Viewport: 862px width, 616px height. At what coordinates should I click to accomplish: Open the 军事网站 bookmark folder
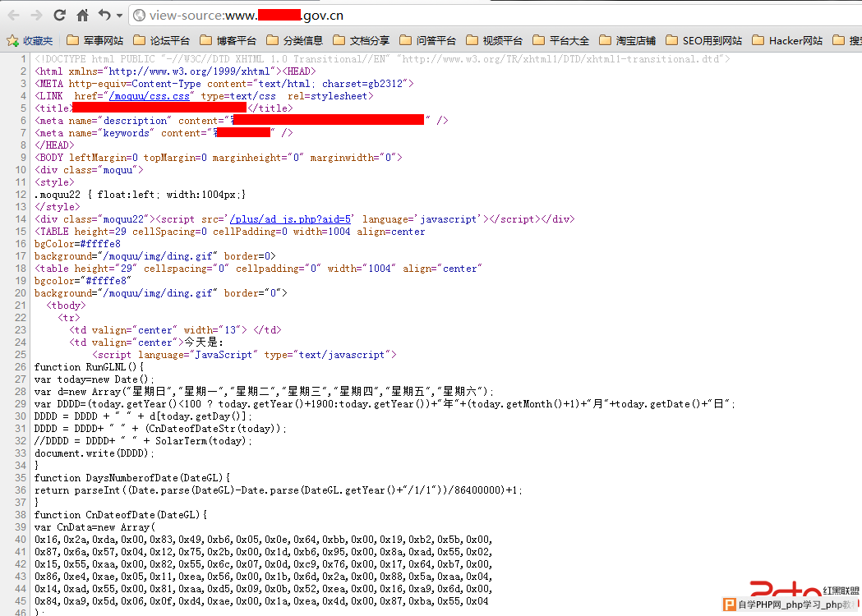coord(95,41)
